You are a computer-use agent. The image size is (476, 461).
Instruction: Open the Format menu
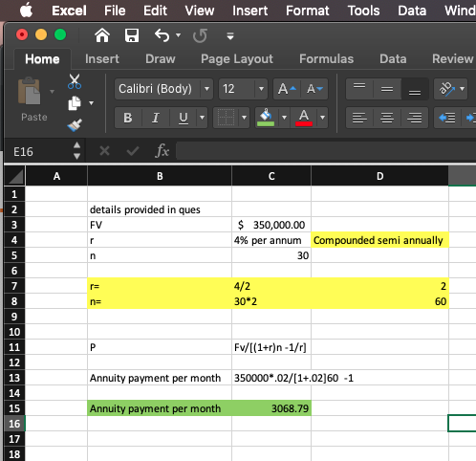[308, 11]
